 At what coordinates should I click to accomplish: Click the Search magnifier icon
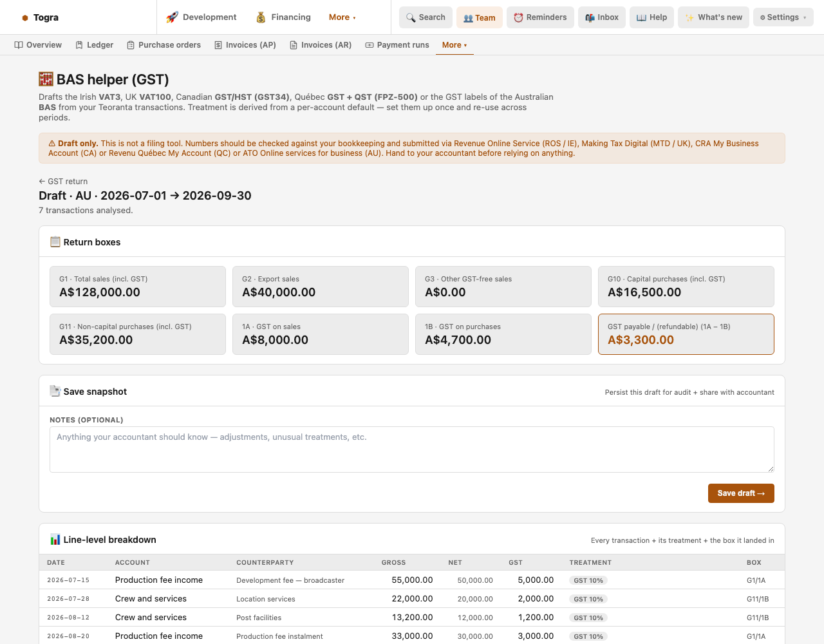coord(411,17)
